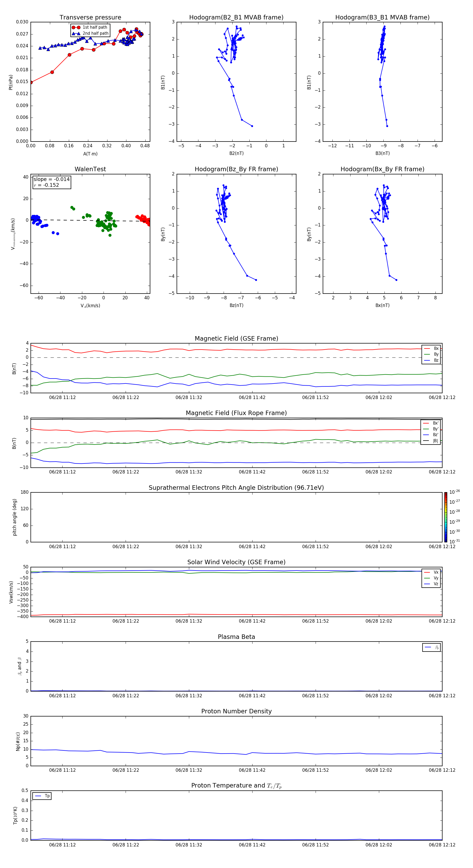
Task: Click the lowest point of B2_B1 hodogram curve
Action: (x=252, y=126)
